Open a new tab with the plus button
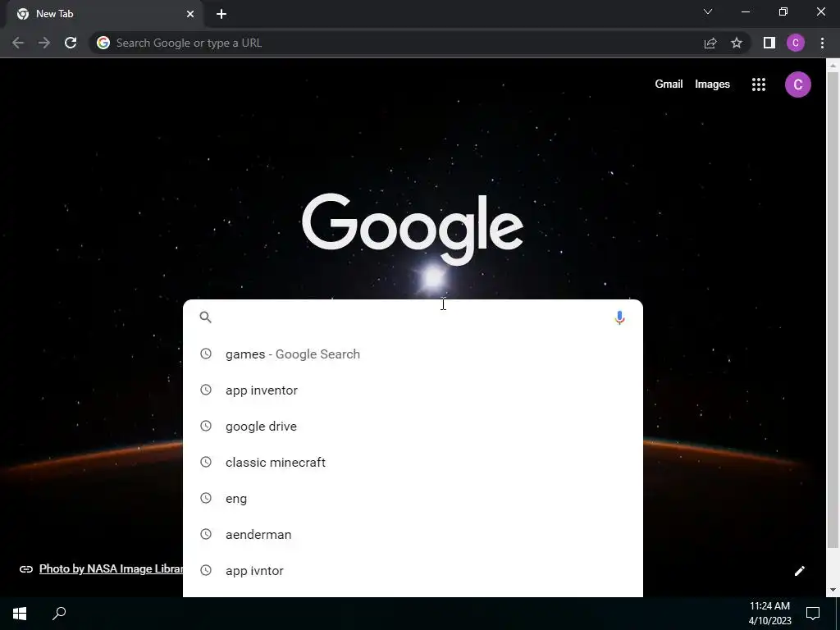 point(221,14)
